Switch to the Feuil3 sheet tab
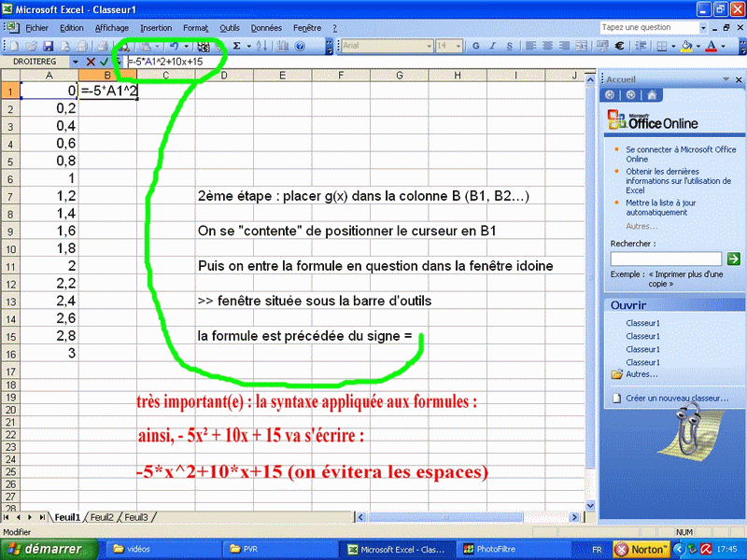This screenshot has width=747, height=560. point(135,517)
